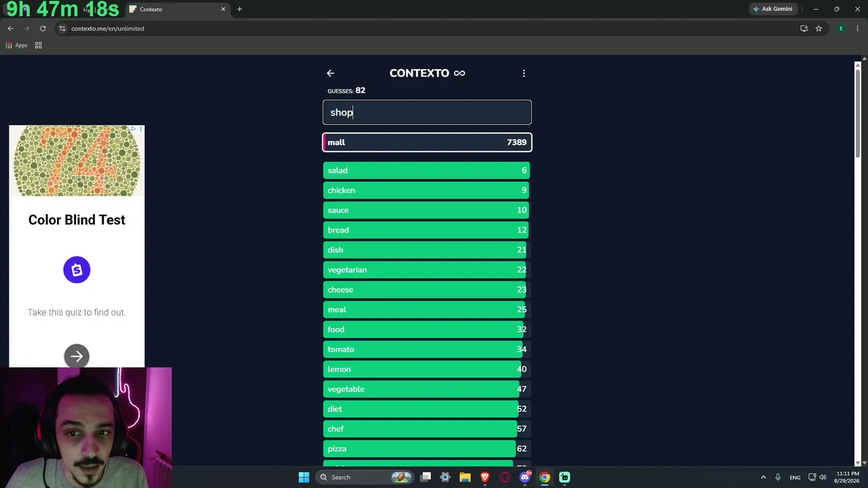Open the Settings gear in taskbar
868x488 pixels.
(445, 477)
